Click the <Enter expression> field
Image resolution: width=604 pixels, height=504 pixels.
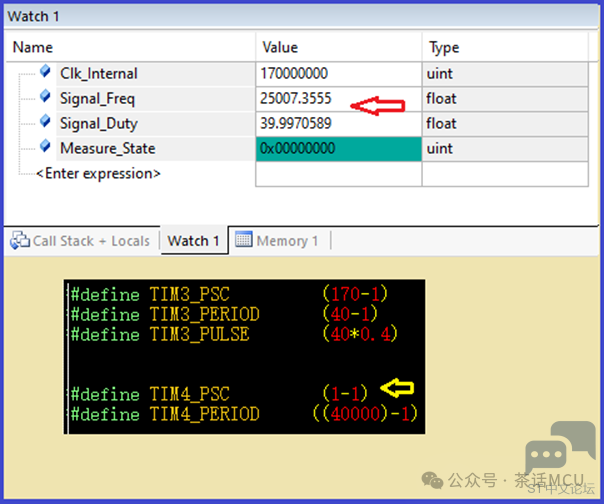[98, 174]
